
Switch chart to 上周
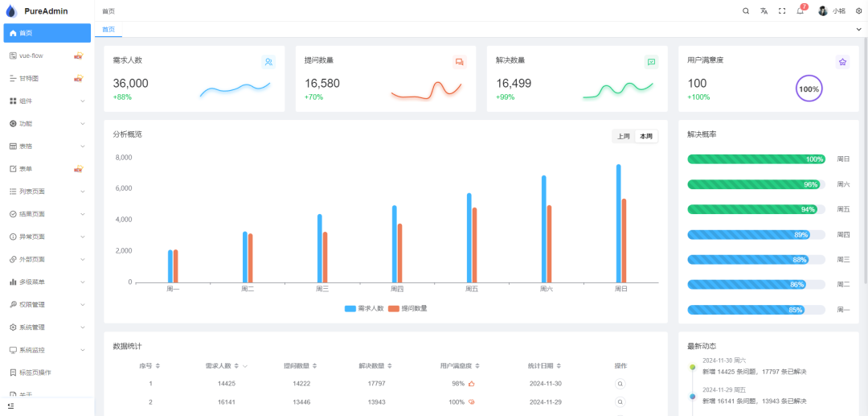click(624, 136)
